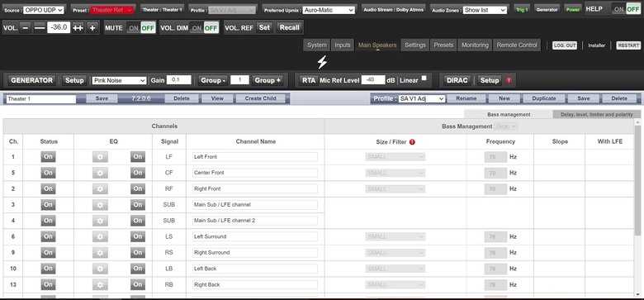Switch to the System tab
Screen dimensions: 644x300
point(317,45)
